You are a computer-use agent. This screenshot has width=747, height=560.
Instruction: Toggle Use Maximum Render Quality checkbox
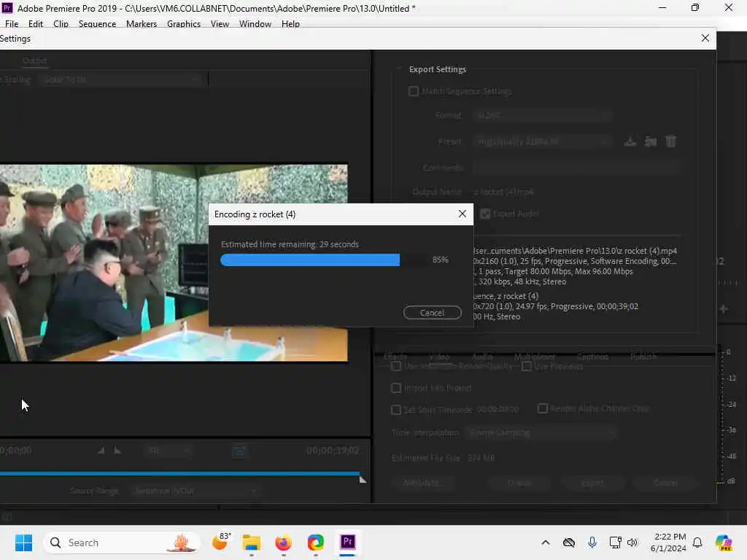pyautogui.click(x=396, y=366)
